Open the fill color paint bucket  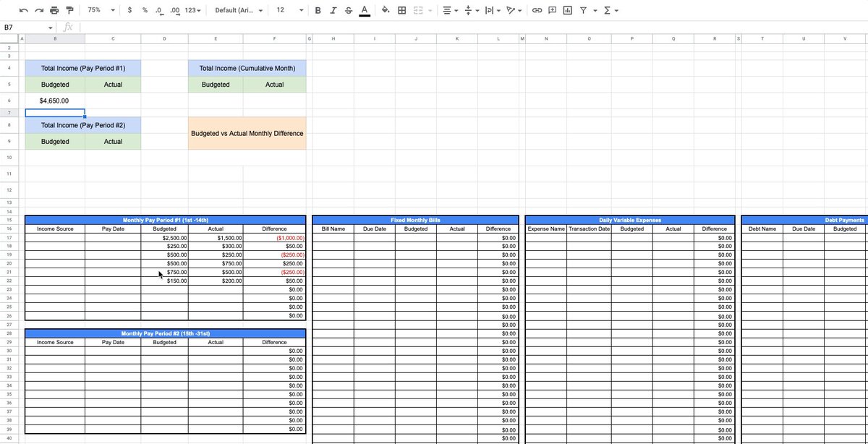tap(386, 10)
